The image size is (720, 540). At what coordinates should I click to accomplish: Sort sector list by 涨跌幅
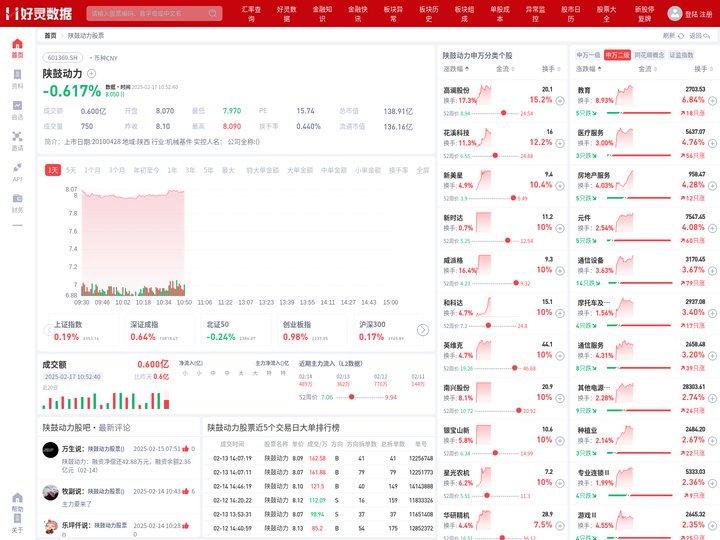pos(589,69)
